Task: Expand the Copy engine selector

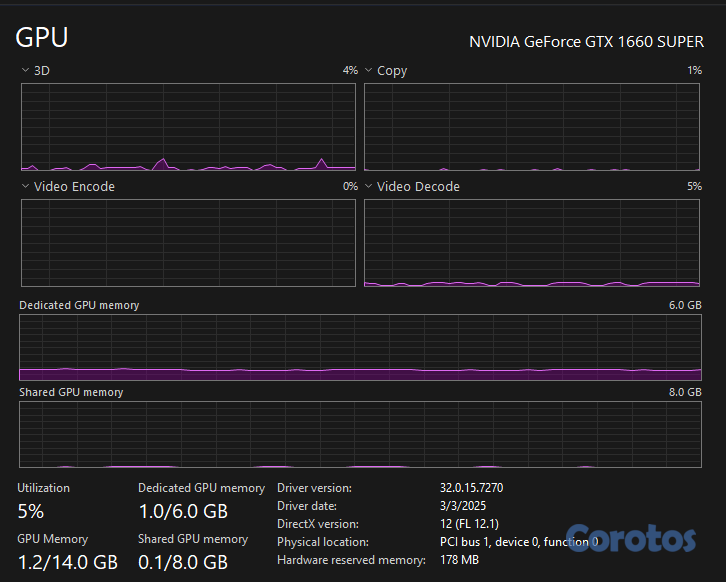Action: coord(368,71)
